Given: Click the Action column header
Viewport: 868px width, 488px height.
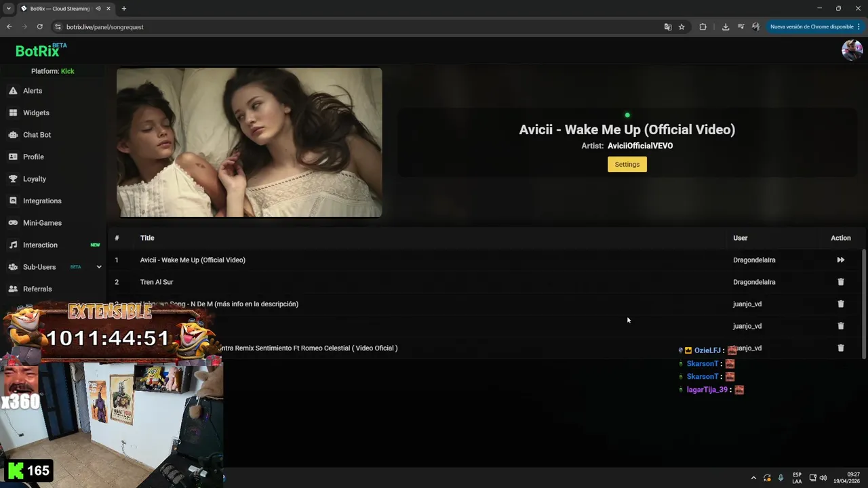Looking at the screenshot, I should [x=841, y=238].
